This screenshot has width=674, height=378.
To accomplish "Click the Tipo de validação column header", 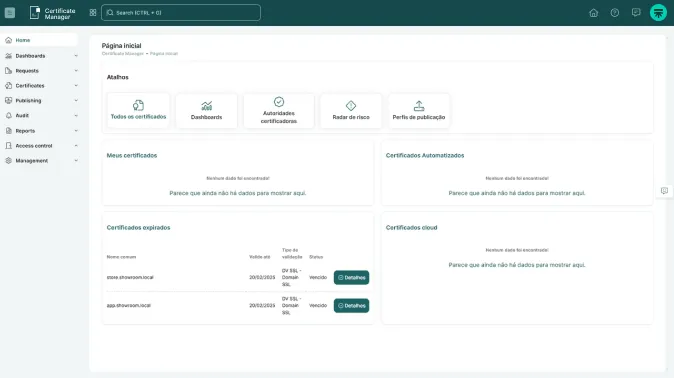I will click(x=292, y=253).
